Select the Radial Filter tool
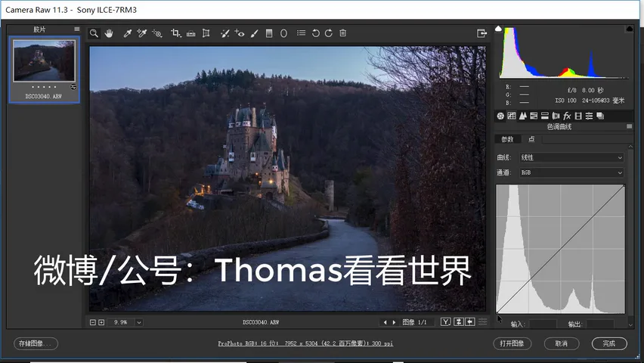 click(x=283, y=33)
